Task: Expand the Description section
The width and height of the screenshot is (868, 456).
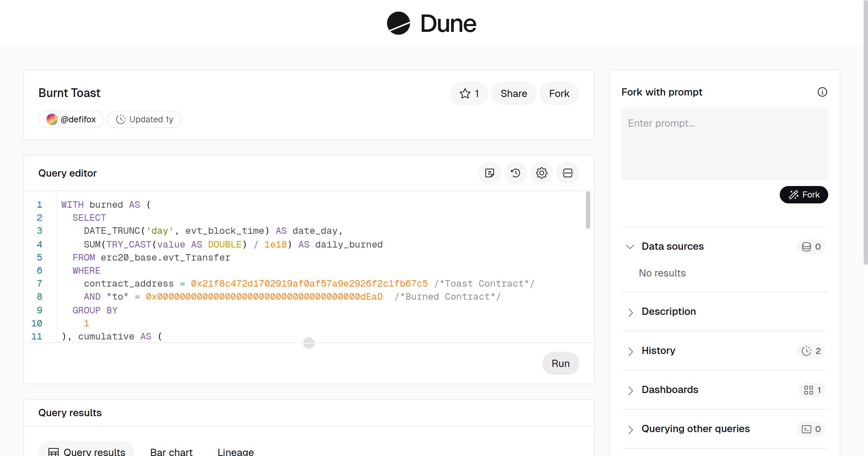Action: 631,312
